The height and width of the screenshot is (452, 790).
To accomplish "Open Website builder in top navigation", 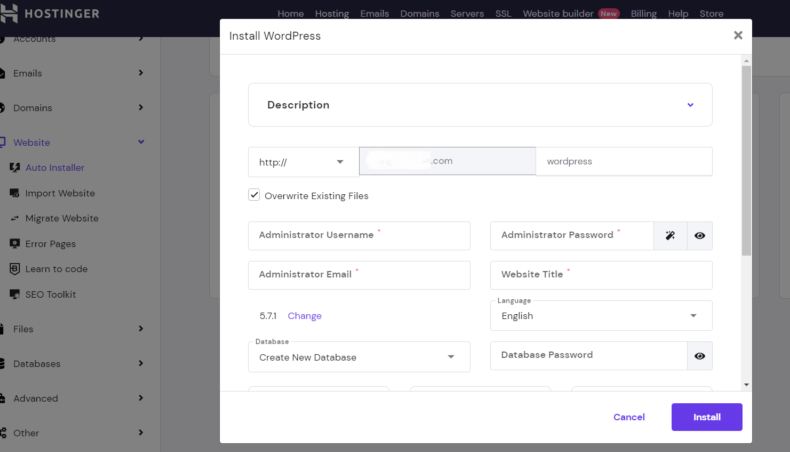I will click(x=558, y=14).
